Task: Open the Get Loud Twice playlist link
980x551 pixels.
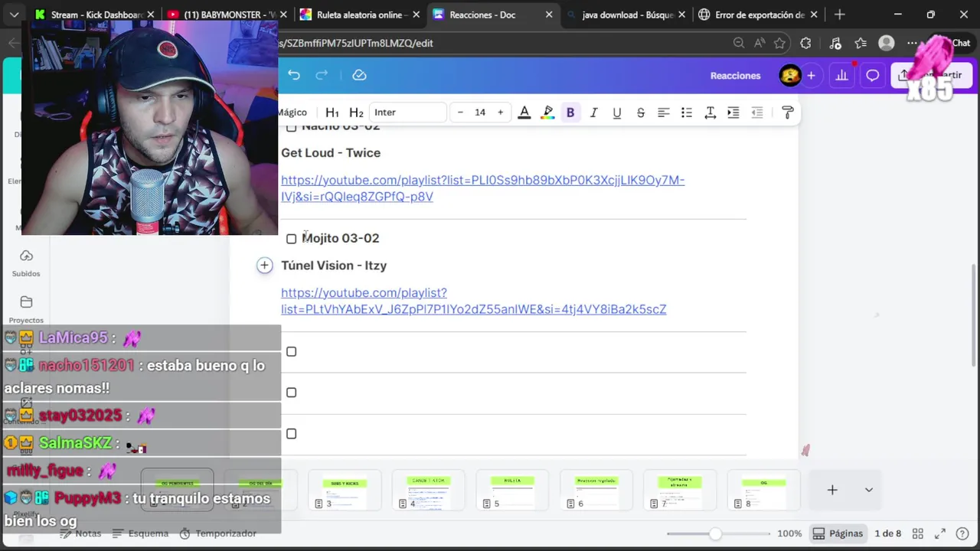Action: pos(482,188)
